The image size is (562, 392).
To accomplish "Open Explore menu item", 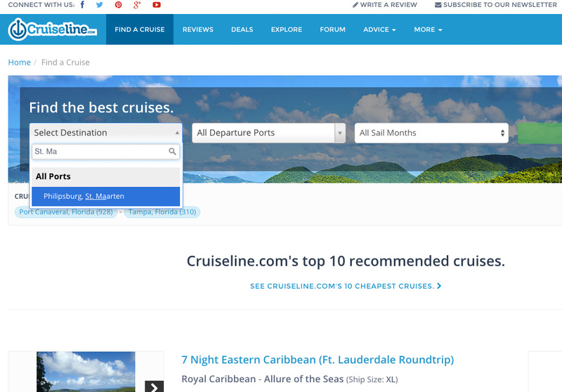I will (x=287, y=30).
